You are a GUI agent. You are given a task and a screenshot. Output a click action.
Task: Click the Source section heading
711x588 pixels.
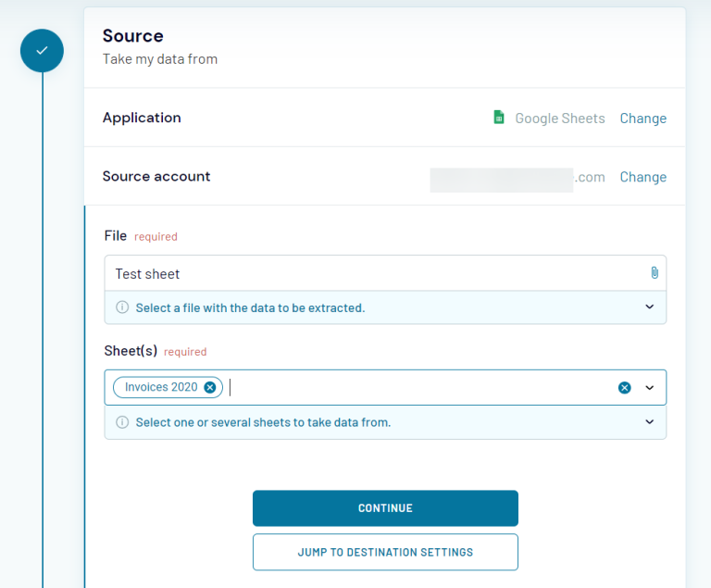(132, 36)
